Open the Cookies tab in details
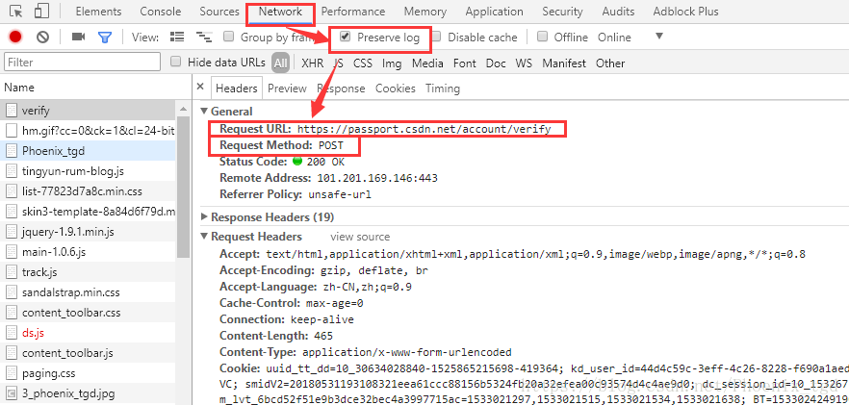Image resolution: width=849 pixels, height=405 pixels. point(395,88)
